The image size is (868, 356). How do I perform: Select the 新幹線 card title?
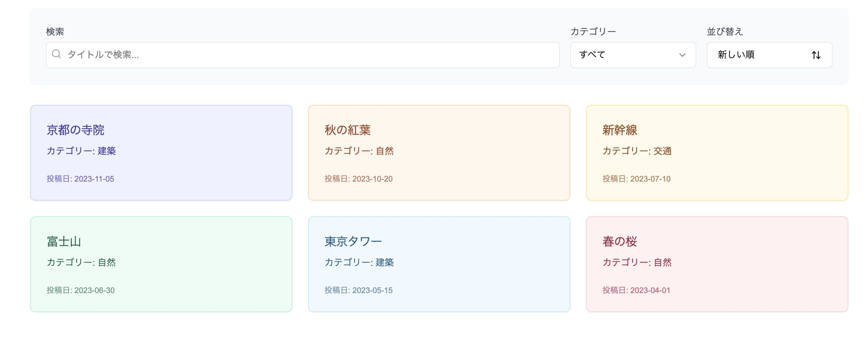(619, 130)
